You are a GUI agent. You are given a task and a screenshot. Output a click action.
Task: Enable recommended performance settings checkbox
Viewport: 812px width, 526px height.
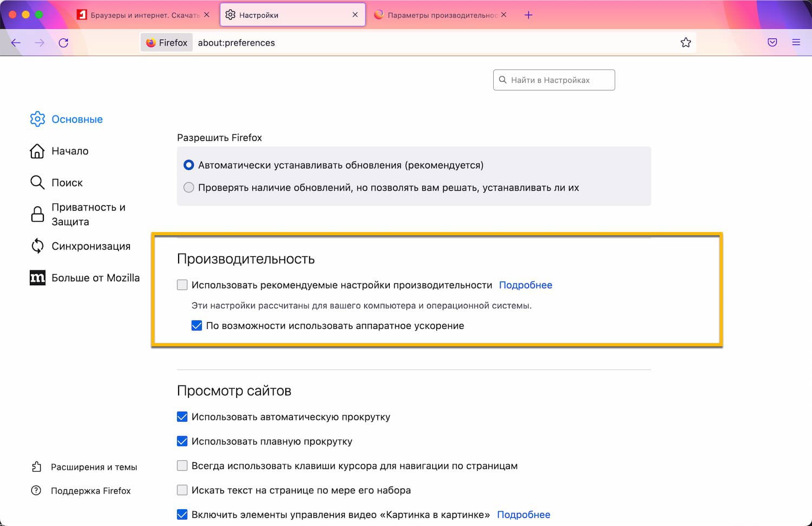tap(182, 285)
